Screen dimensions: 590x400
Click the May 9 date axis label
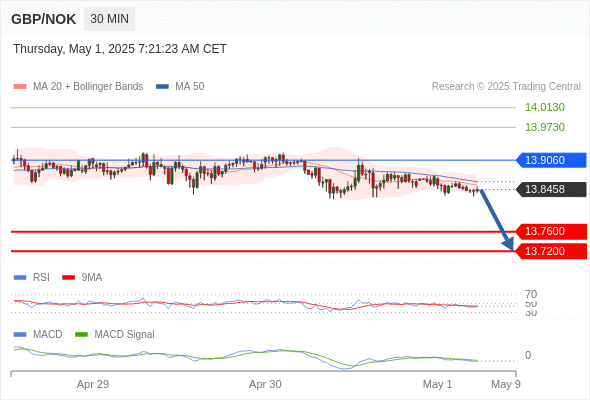(506, 384)
